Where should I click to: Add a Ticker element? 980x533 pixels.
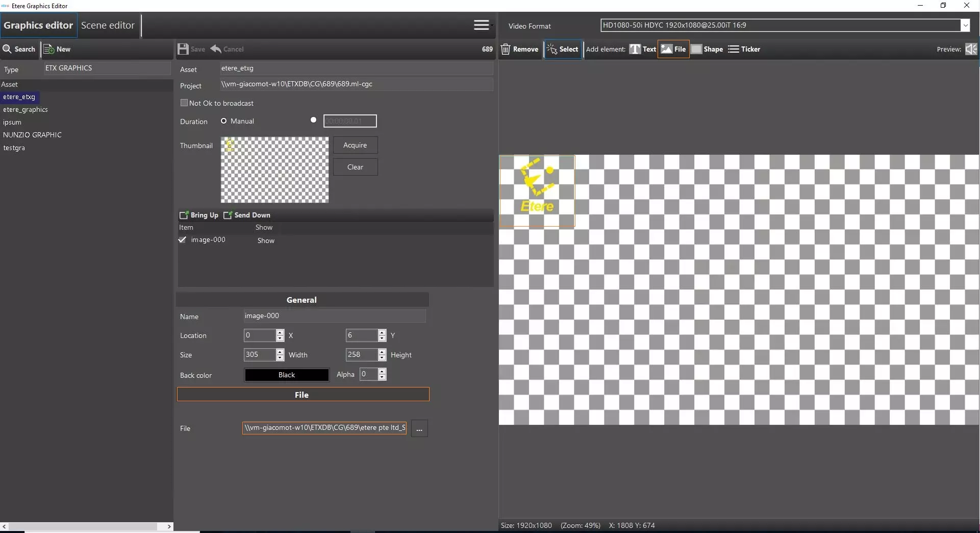(744, 49)
